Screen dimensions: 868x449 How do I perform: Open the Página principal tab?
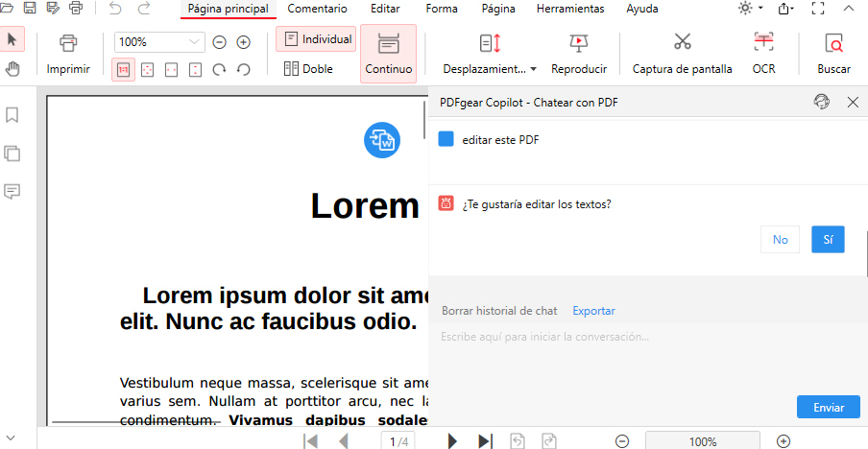point(229,9)
